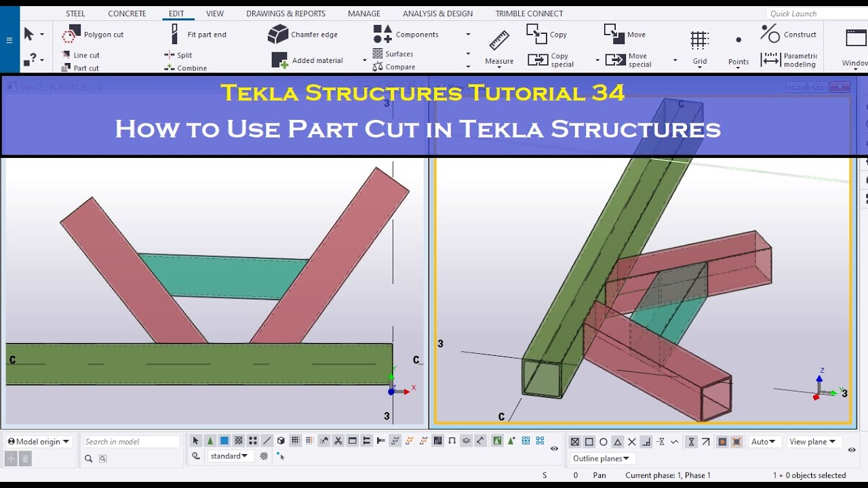Viewport: 868px width, 488px height.
Task: Select the Combine command
Action: tap(186, 68)
